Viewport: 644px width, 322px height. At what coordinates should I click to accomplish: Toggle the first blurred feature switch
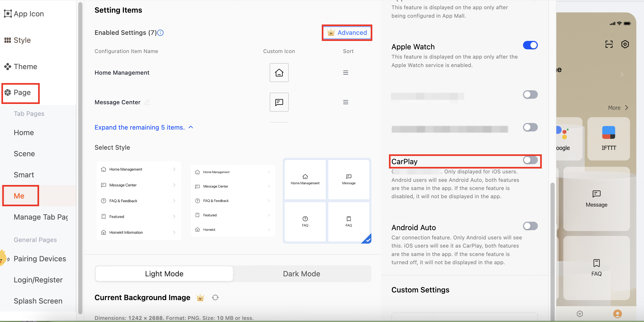point(530,94)
